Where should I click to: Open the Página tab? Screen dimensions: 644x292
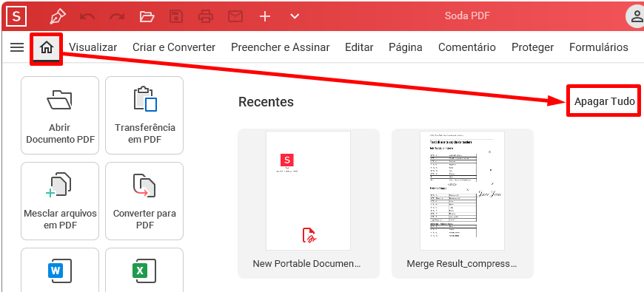(x=406, y=47)
